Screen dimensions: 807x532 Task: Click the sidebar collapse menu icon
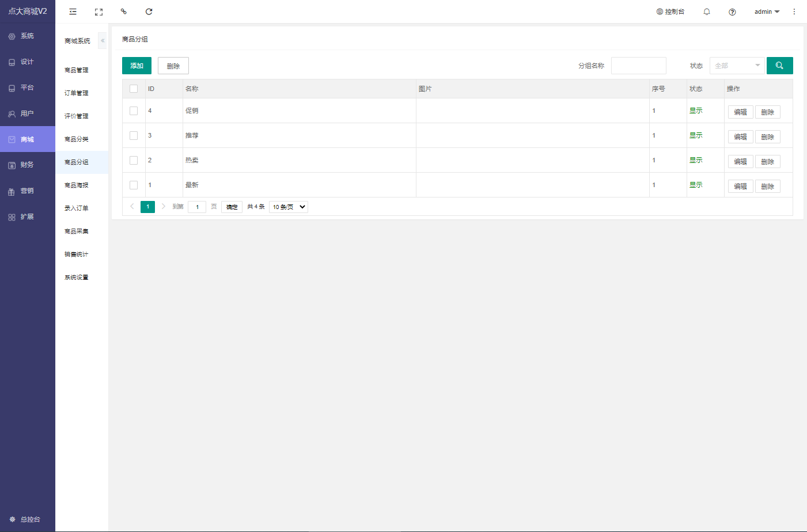click(x=73, y=12)
